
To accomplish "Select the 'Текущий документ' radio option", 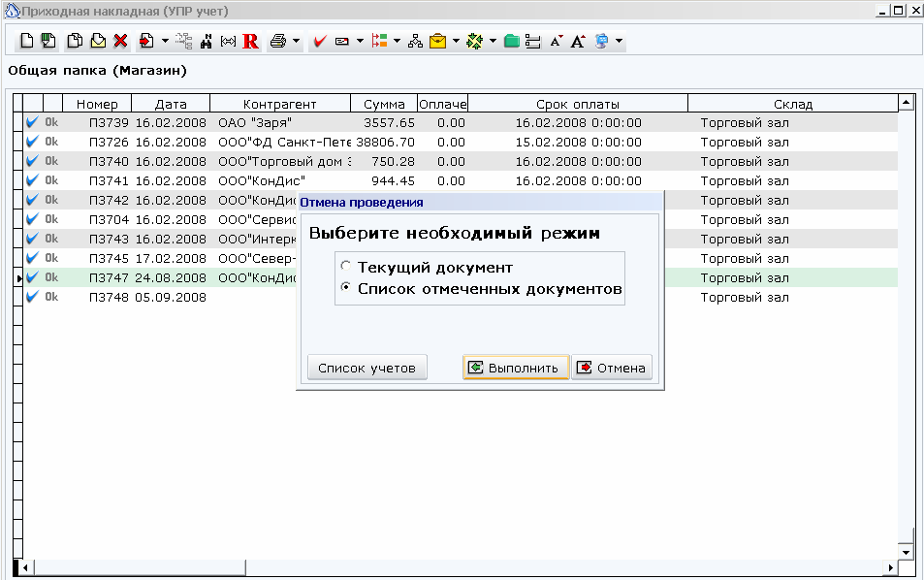I will (x=346, y=267).
